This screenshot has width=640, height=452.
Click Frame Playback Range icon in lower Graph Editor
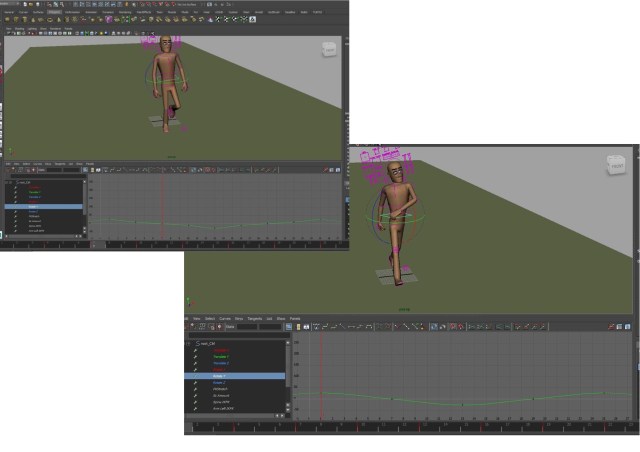point(298,327)
